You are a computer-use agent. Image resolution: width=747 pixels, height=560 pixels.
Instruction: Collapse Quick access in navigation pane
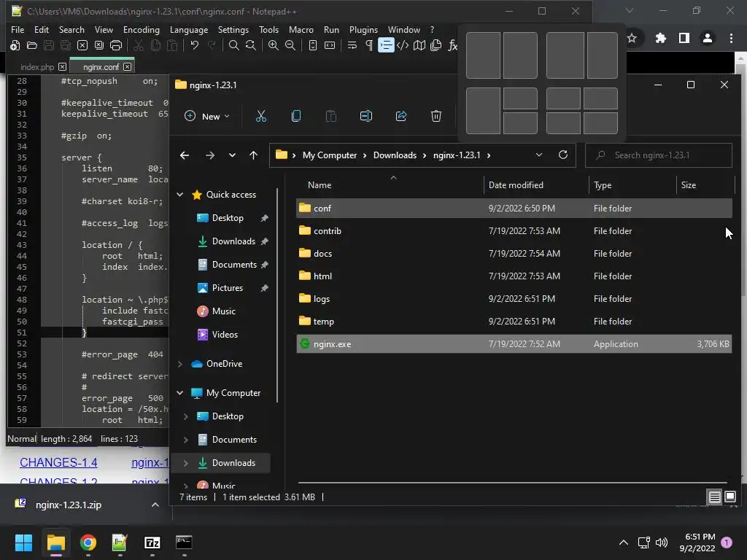pos(180,194)
